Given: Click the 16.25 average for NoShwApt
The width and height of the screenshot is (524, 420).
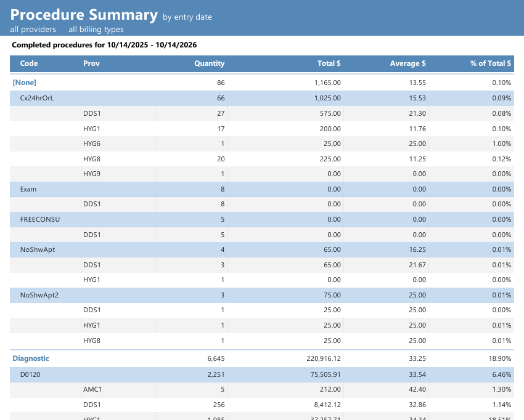Looking at the screenshot, I should tap(417, 250).
